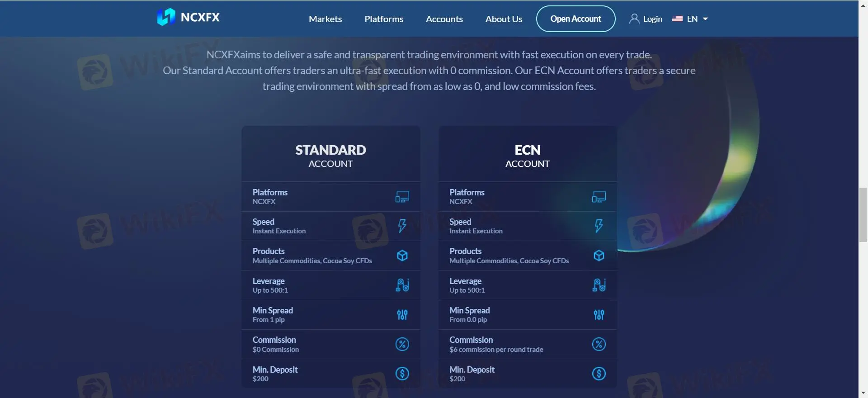
Task: Click the ECN account Products cube icon
Action: 599,256
